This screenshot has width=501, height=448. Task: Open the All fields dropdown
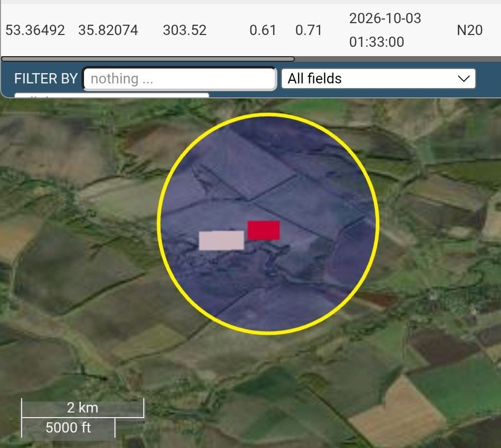click(x=378, y=79)
